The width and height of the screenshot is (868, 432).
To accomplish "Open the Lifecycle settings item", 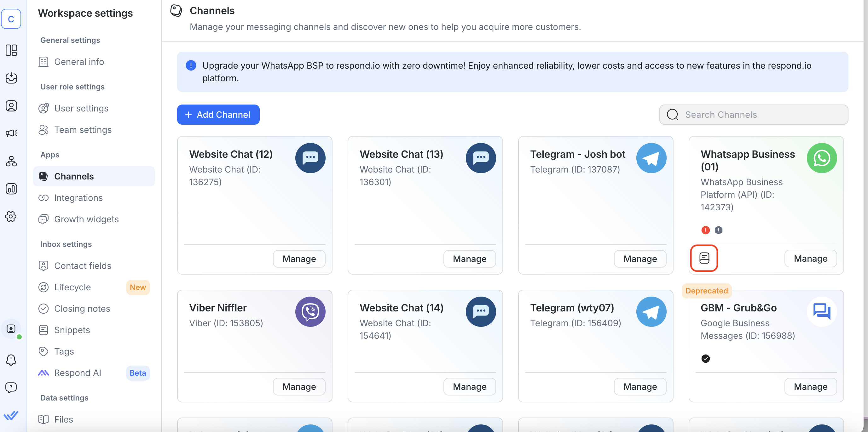I will [x=72, y=287].
